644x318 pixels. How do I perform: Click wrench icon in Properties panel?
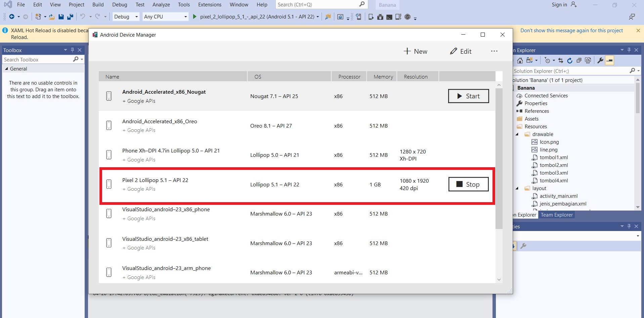(523, 246)
